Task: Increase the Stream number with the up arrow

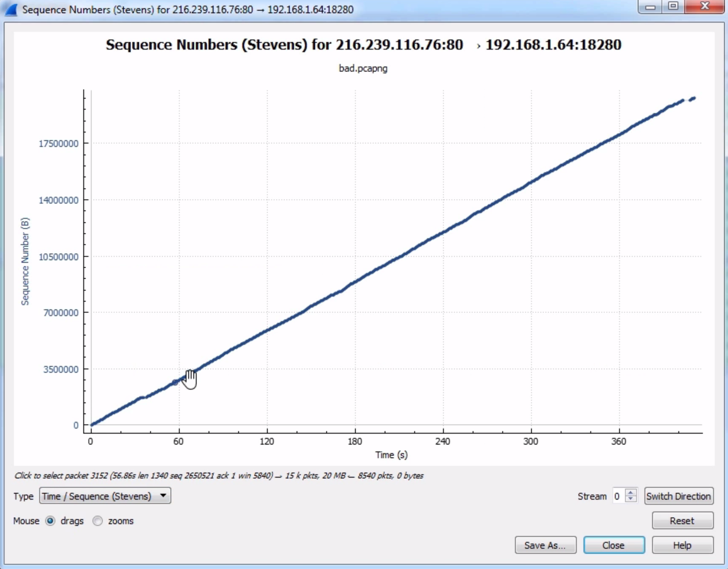Action: coord(631,492)
